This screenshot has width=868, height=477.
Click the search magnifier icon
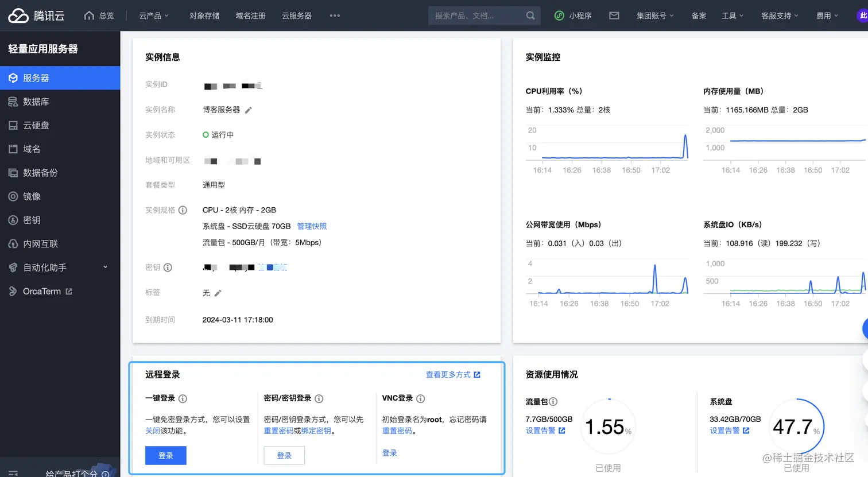(530, 15)
